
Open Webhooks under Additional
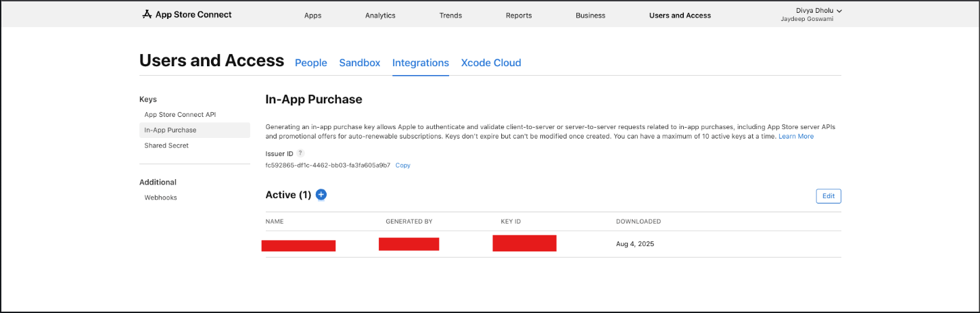click(160, 197)
